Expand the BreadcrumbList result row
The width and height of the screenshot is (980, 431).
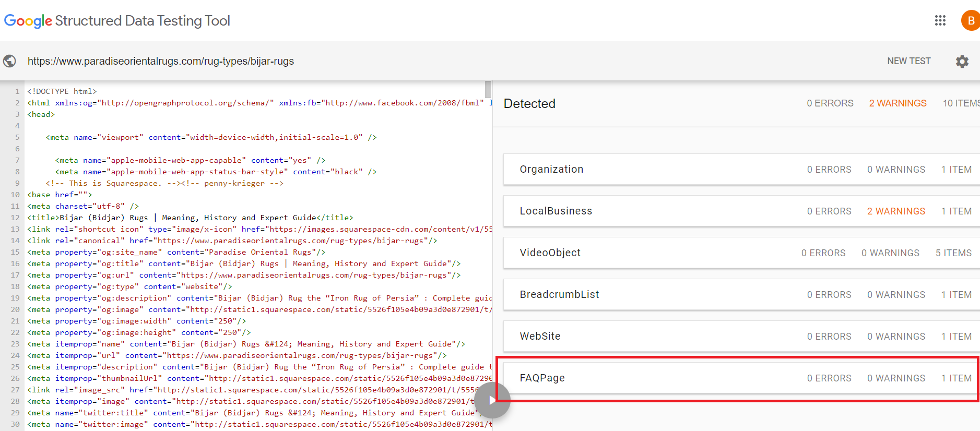point(741,294)
